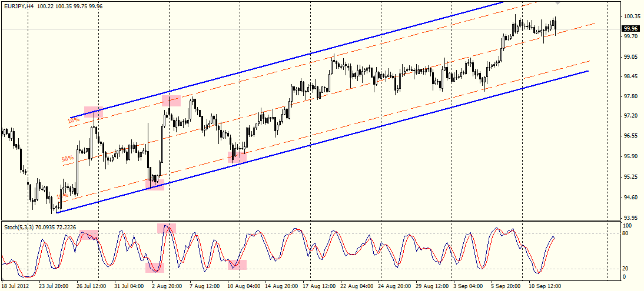This screenshot has width=644, height=291.
Task: Click the 95.90 price axis value
Action: pyautogui.click(x=630, y=156)
